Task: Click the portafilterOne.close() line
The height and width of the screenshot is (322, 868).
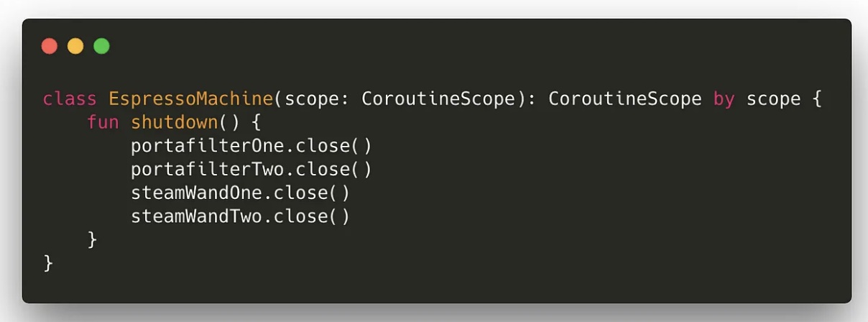Action: coord(251,146)
